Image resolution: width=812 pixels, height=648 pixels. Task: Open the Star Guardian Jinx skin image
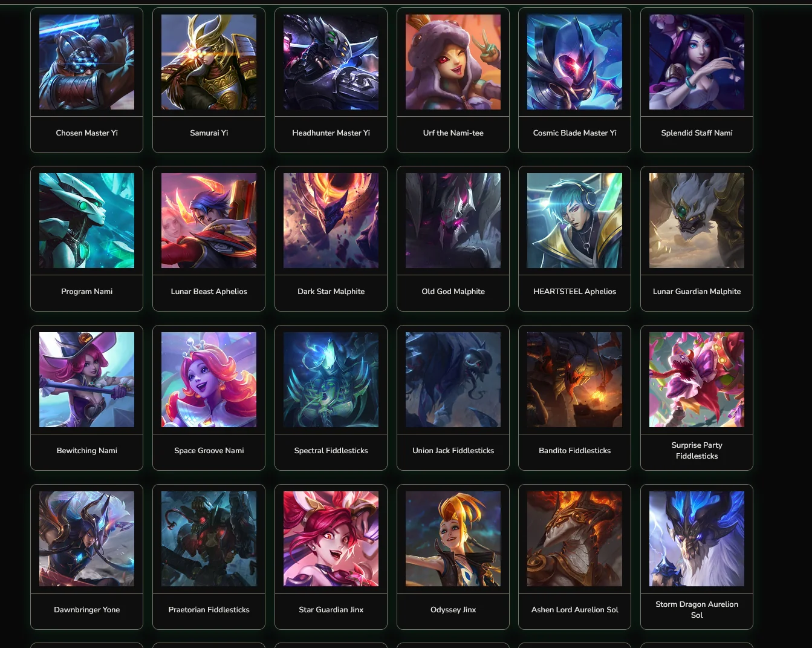(331, 538)
